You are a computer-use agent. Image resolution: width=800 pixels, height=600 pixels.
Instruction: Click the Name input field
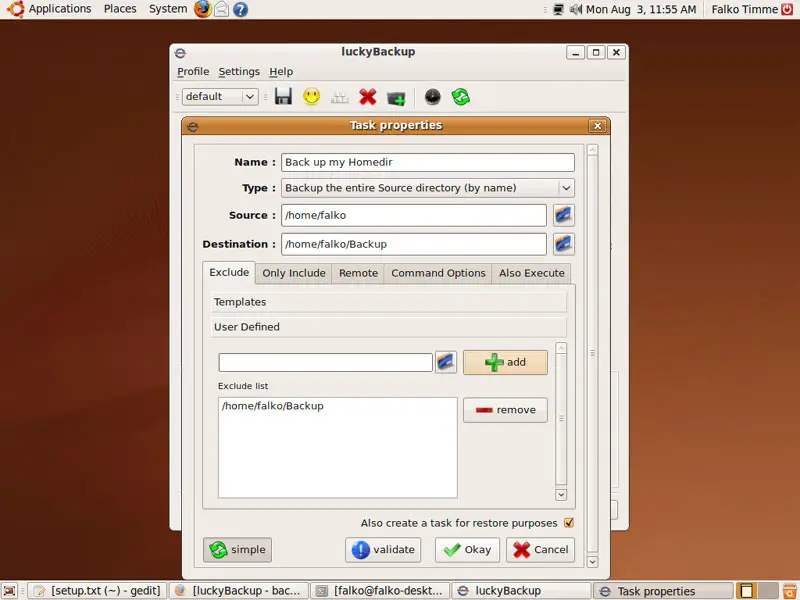click(428, 162)
